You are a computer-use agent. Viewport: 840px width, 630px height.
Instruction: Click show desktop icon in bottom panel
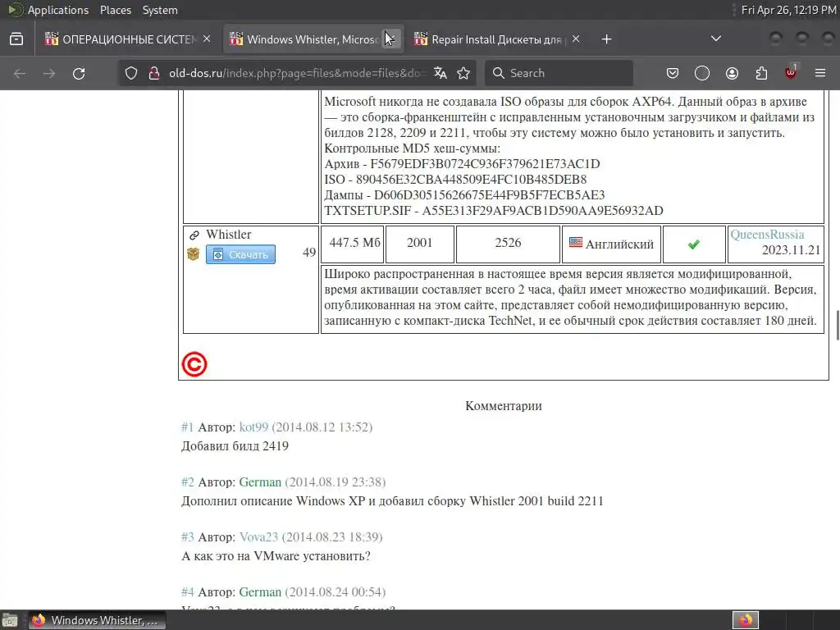(x=10, y=621)
